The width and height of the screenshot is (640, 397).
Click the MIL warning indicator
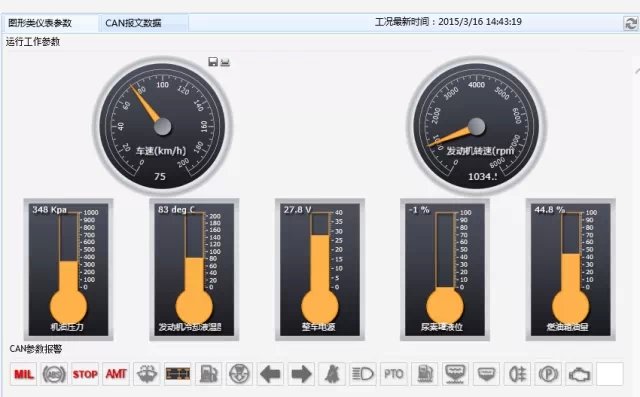pyautogui.click(x=23, y=374)
